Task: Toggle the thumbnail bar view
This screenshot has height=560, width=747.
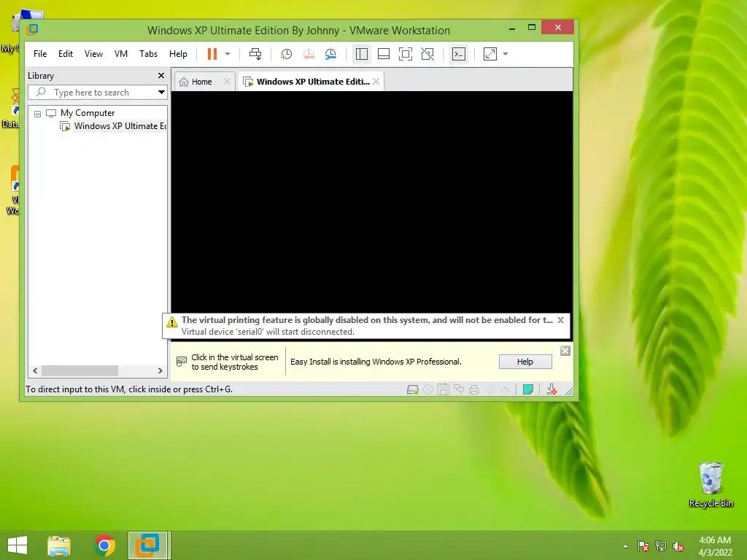Action: [x=384, y=54]
